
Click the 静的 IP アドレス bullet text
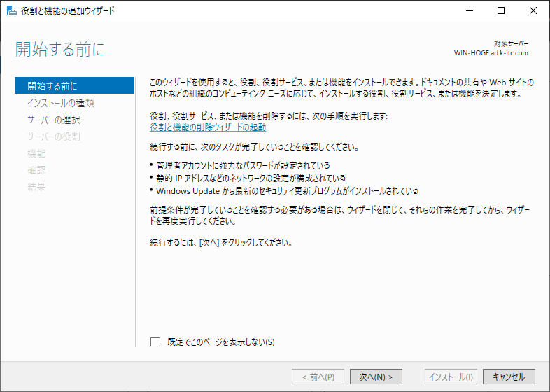[x=251, y=178]
